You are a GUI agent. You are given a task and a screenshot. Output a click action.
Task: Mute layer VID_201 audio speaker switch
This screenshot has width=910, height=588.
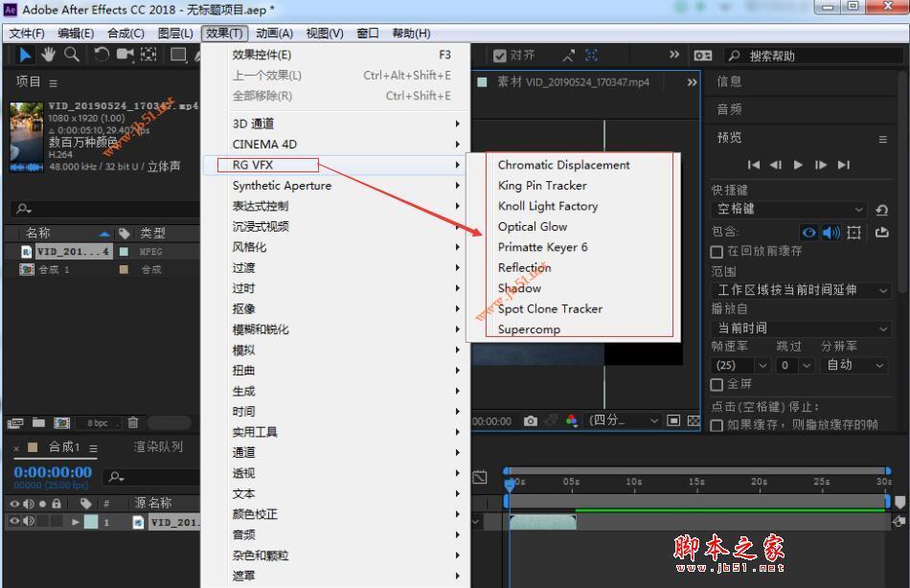pyautogui.click(x=29, y=521)
